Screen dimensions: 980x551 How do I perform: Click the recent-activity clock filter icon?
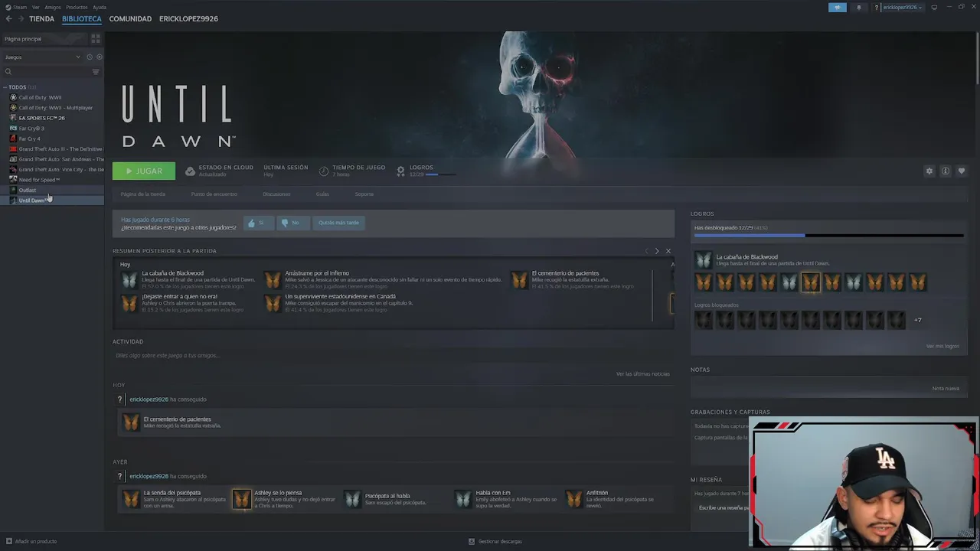pos(90,57)
